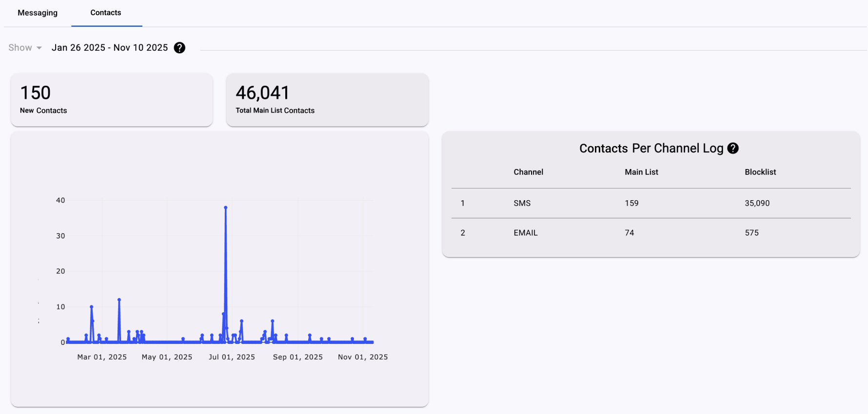Click the Blocklist column header
The height and width of the screenshot is (414, 868).
tap(760, 172)
